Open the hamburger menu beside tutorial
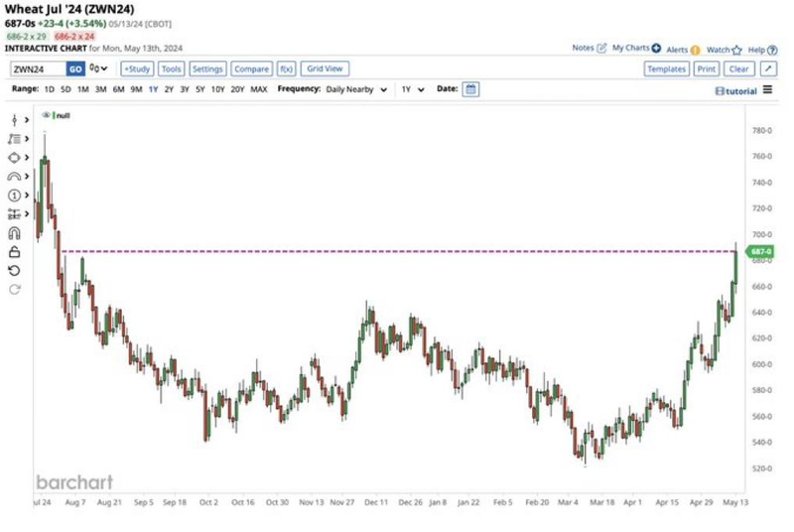This screenshot has height=532, width=794. pos(768,90)
